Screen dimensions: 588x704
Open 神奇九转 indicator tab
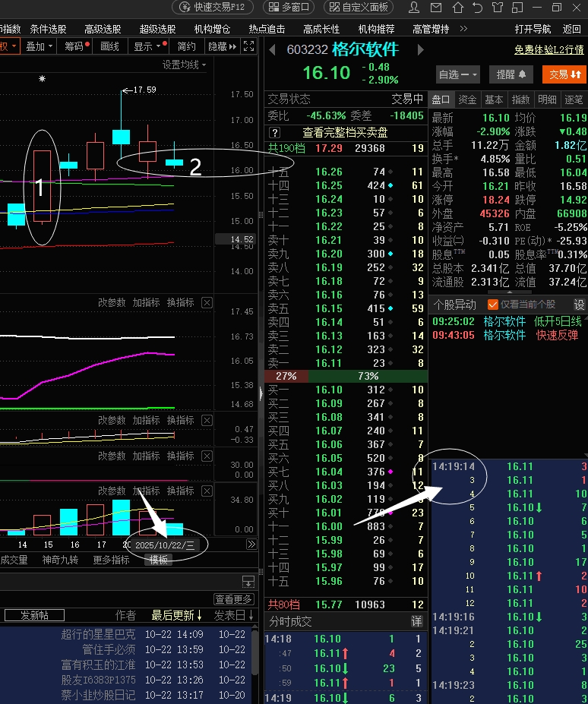coord(60,560)
